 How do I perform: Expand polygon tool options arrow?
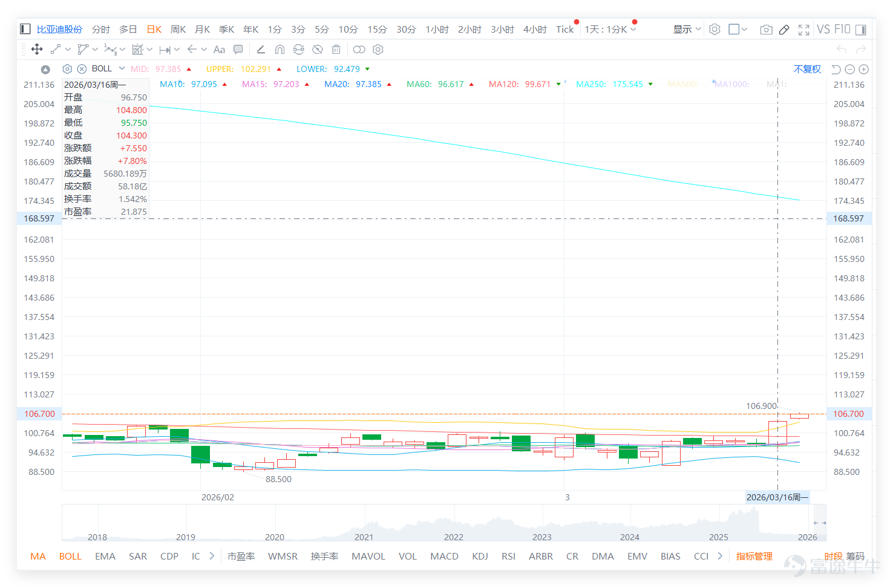pyautogui.click(x=95, y=50)
